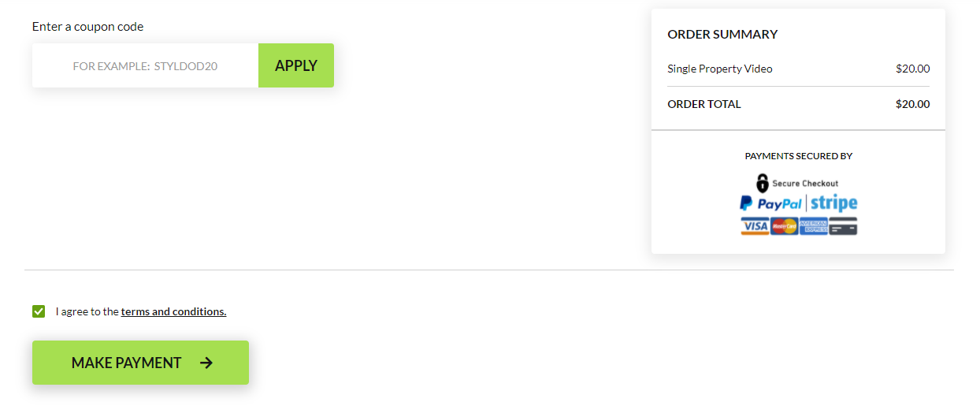Click the Order Total label

point(704,104)
